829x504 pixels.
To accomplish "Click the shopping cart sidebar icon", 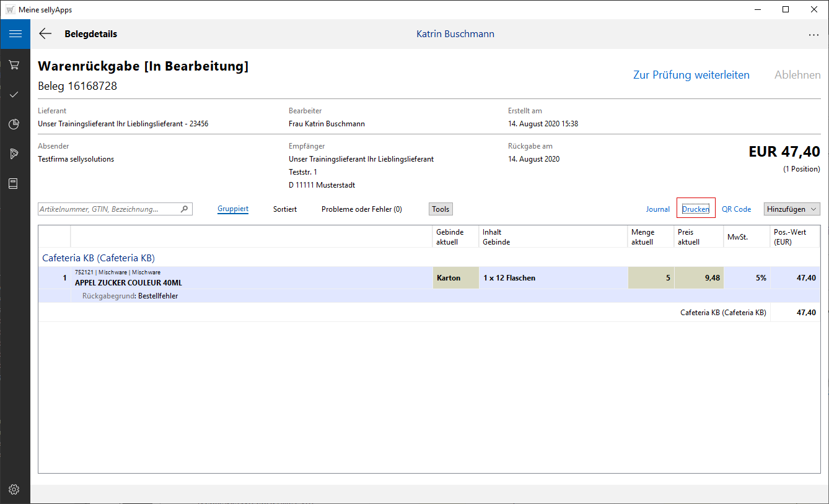I will click(14, 64).
